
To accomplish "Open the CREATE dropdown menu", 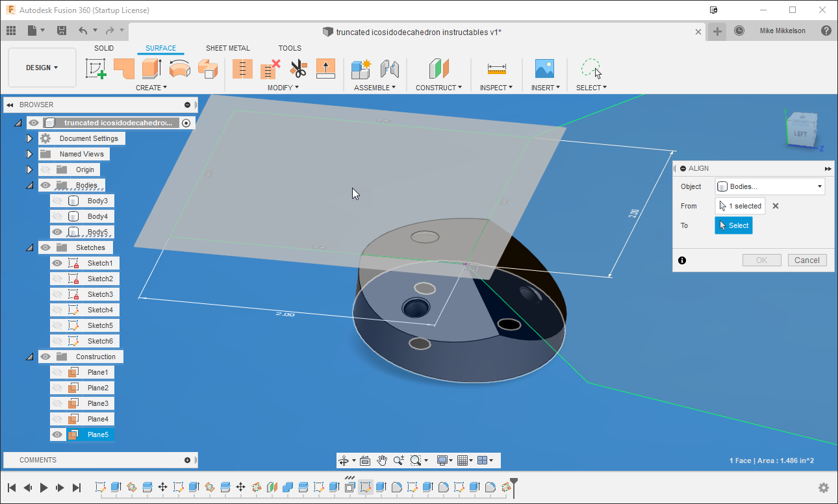I will point(151,88).
